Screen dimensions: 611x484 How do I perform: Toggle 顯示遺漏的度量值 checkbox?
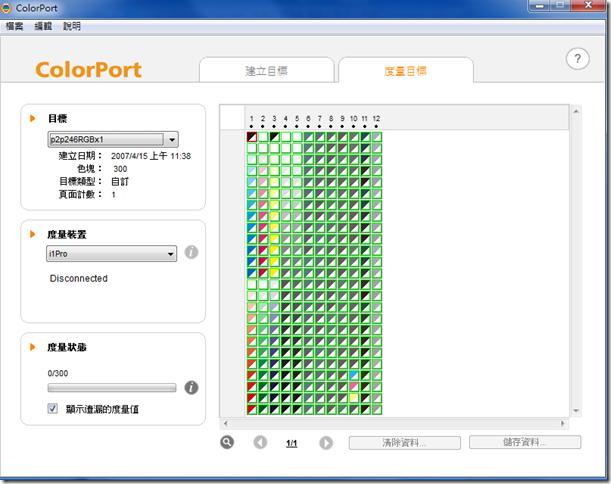click(x=53, y=408)
